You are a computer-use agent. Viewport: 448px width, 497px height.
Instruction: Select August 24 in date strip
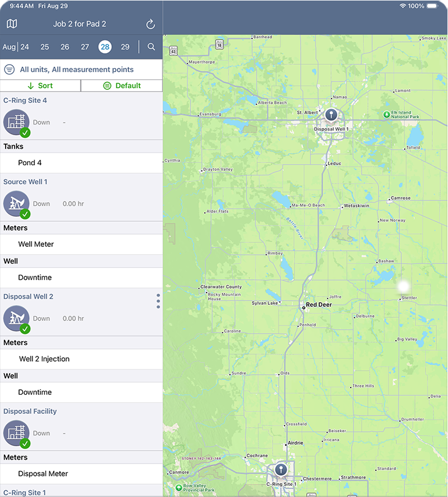[25, 47]
